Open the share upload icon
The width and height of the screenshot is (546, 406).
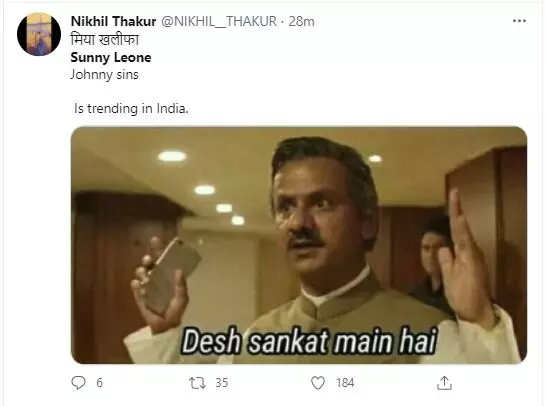[x=444, y=383]
